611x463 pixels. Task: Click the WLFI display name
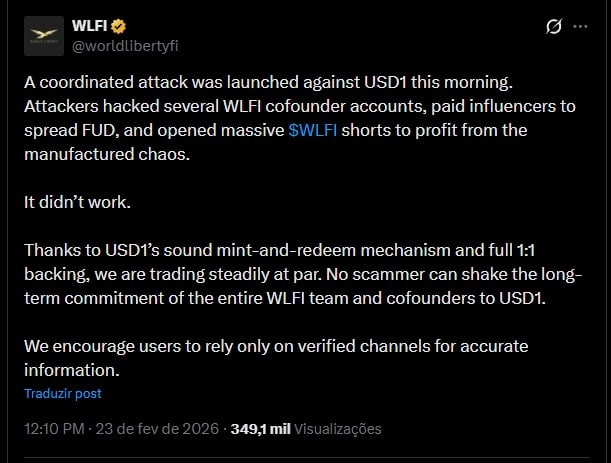(90, 26)
